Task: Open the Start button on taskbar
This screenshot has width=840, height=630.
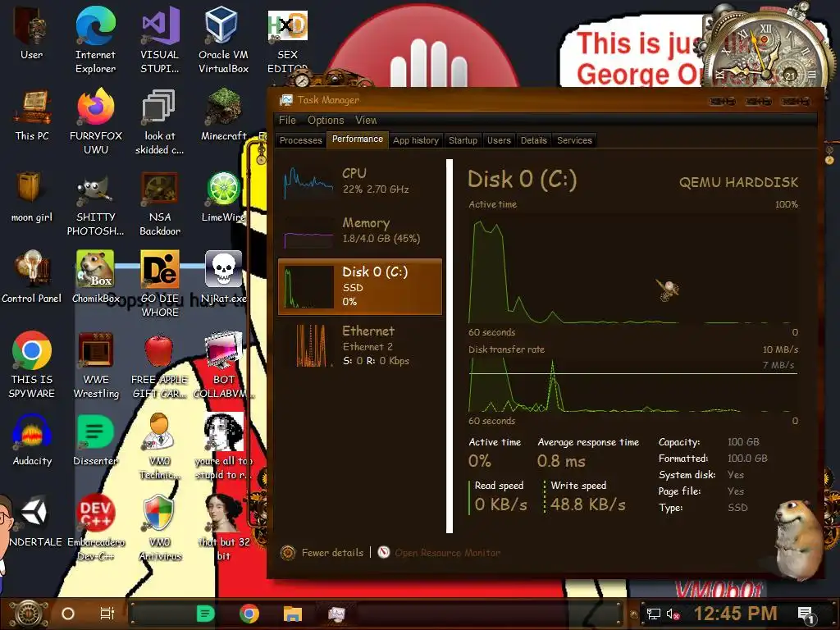Action: pyautogui.click(x=29, y=614)
